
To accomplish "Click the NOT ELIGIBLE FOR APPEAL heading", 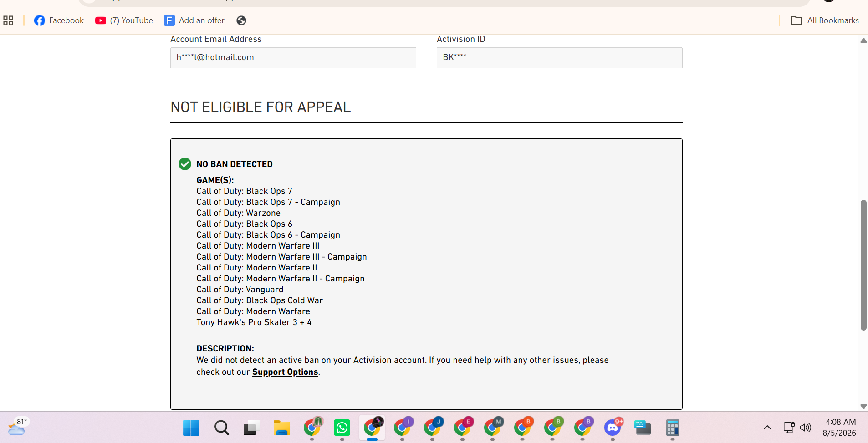I will pos(260,107).
